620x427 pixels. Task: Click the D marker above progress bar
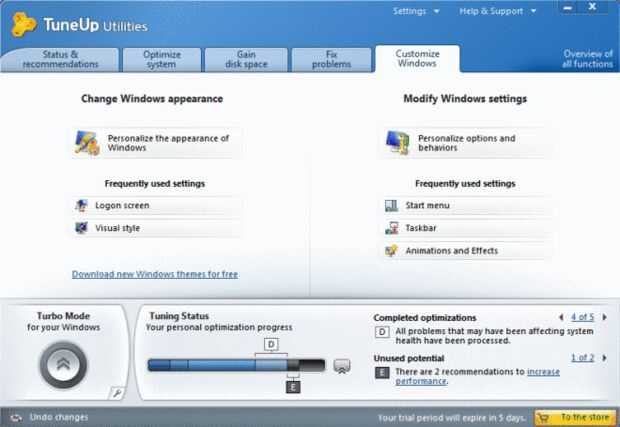[271, 345]
